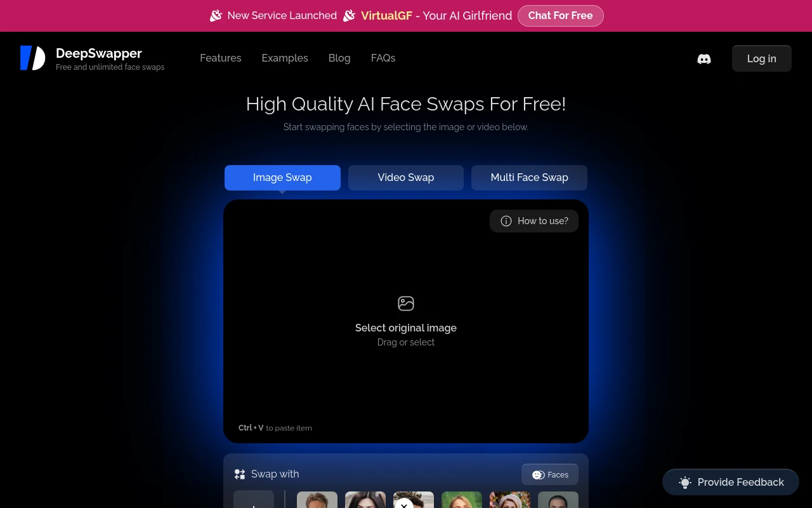The width and height of the screenshot is (812, 508).
Task: Open the FAQs link
Action: click(x=383, y=58)
